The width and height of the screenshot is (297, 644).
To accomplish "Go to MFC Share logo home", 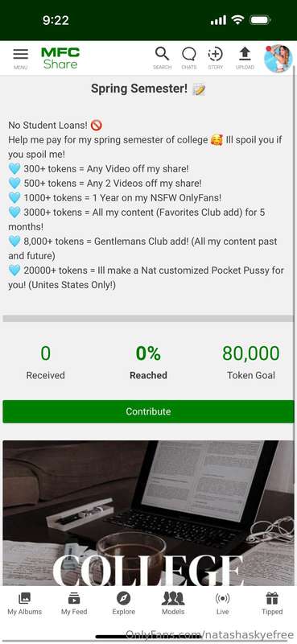I will click(60, 58).
